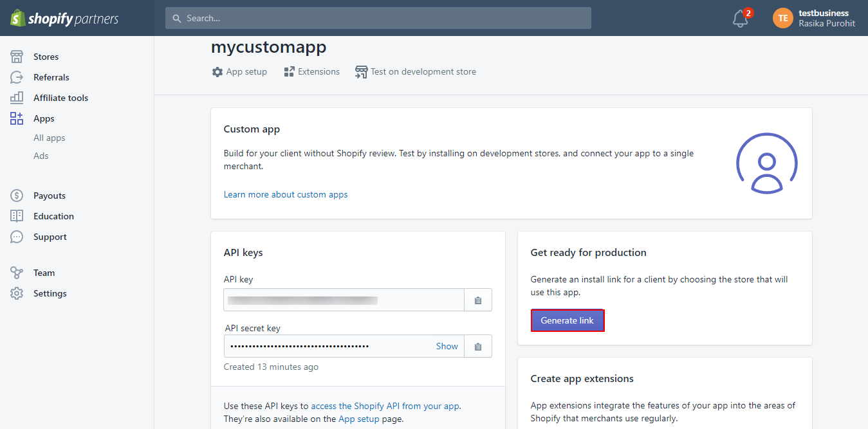Copy the API key to clipboard

coord(478,300)
